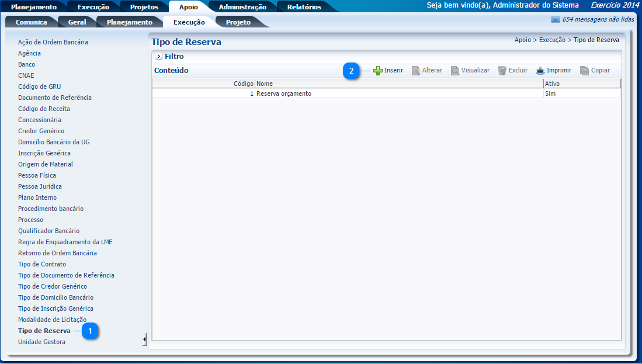Open Ação de Ordem Bancária link
This screenshot has width=642, height=364.
(53, 42)
